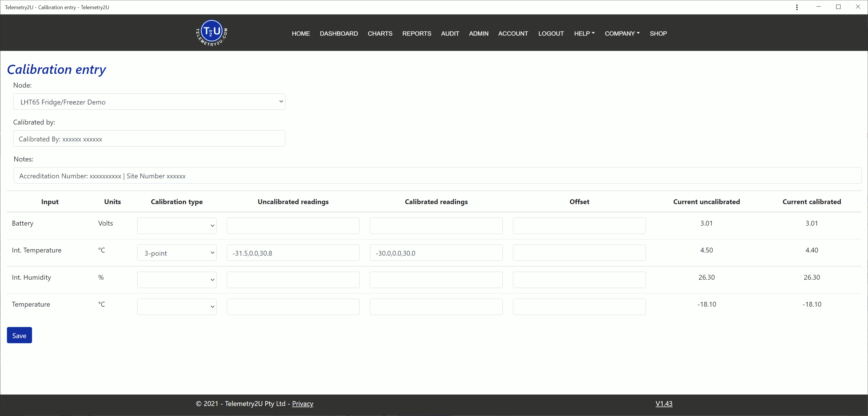Click the Current uncalibrated column header
Viewport: 868px width, 416px height.
706,202
